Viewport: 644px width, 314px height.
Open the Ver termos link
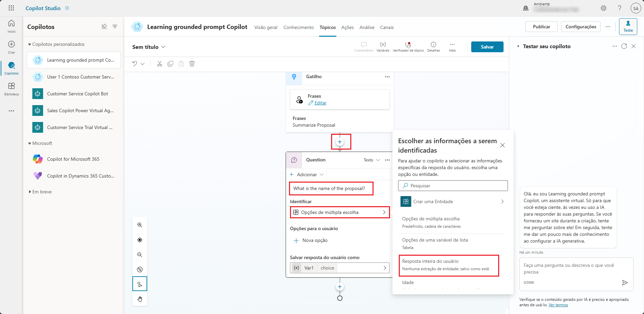(x=558, y=305)
